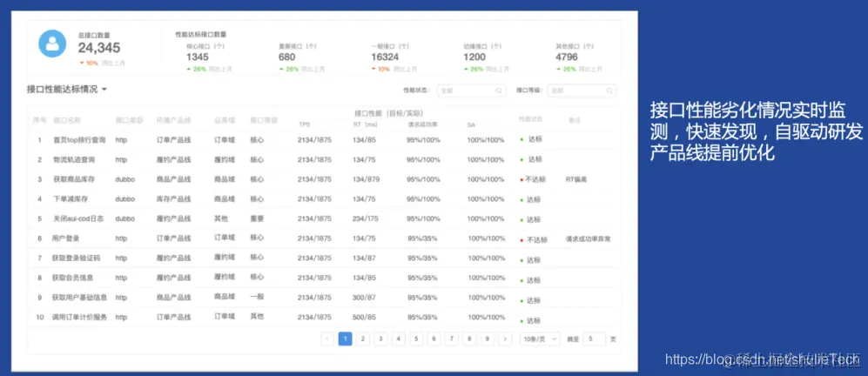Click the 备注 column header

coord(574,120)
